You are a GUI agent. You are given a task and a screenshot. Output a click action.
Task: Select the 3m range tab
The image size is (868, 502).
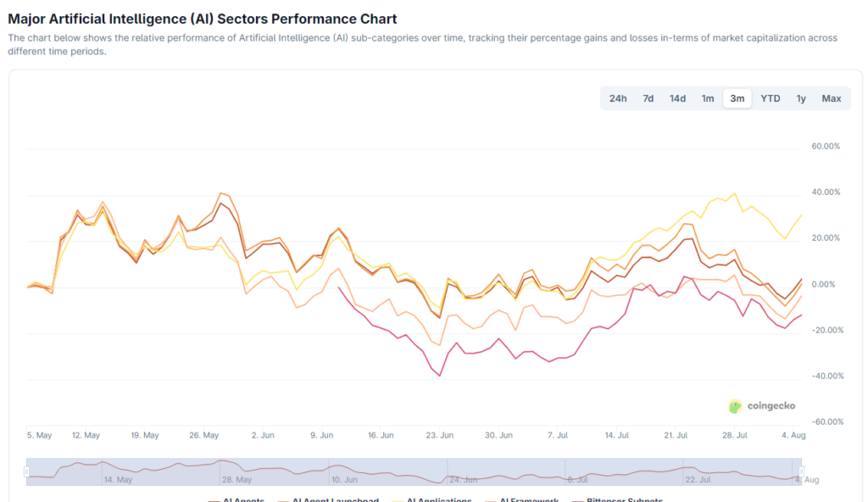[737, 98]
